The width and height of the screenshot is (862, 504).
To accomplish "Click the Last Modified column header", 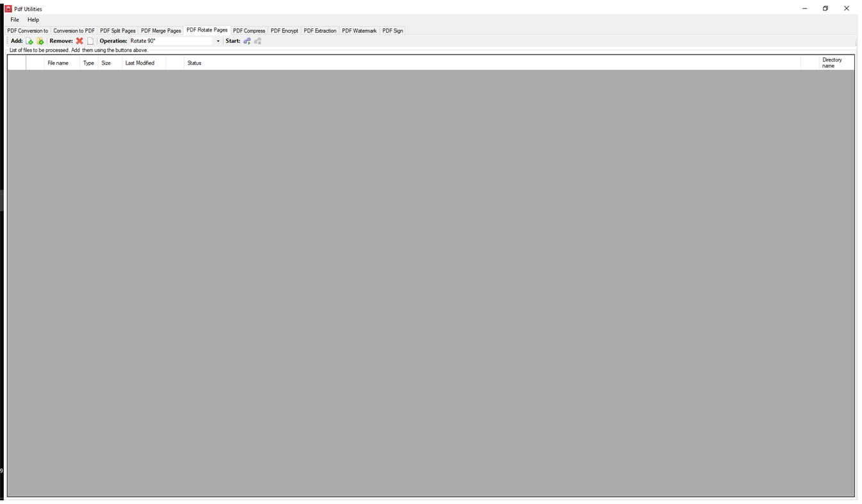I will coord(140,63).
